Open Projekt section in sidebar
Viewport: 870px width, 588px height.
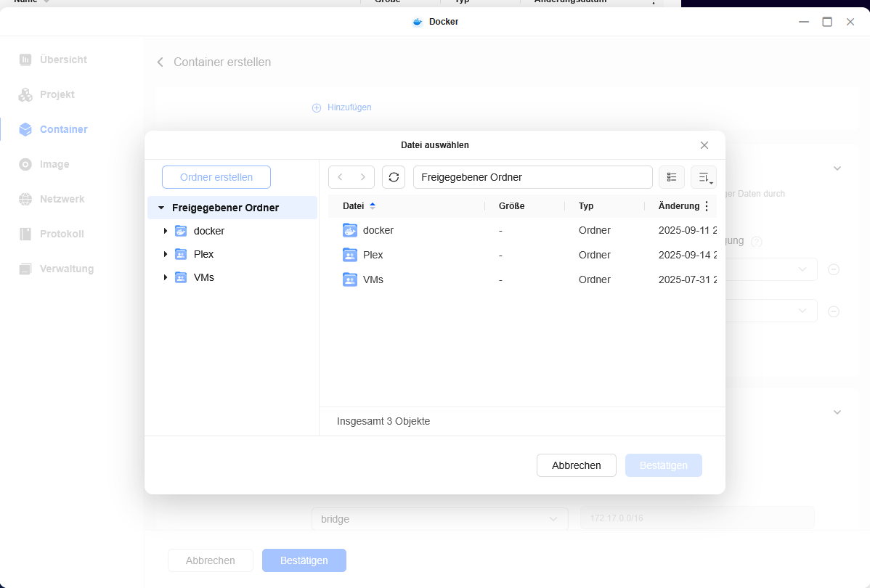(x=46, y=94)
